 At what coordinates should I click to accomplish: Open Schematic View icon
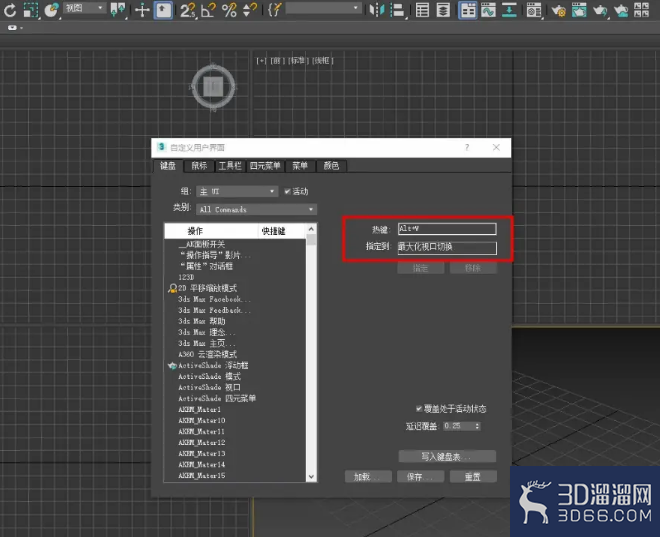pos(509,10)
